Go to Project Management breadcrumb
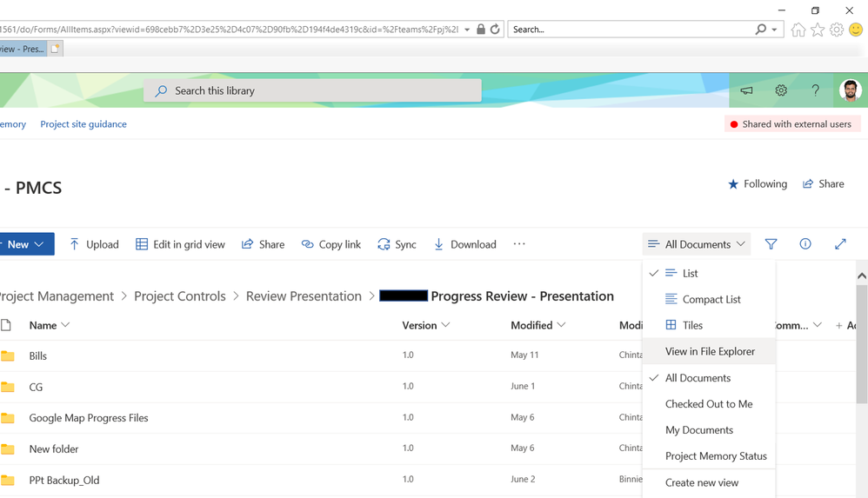This screenshot has width=868, height=498. [x=57, y=296]
